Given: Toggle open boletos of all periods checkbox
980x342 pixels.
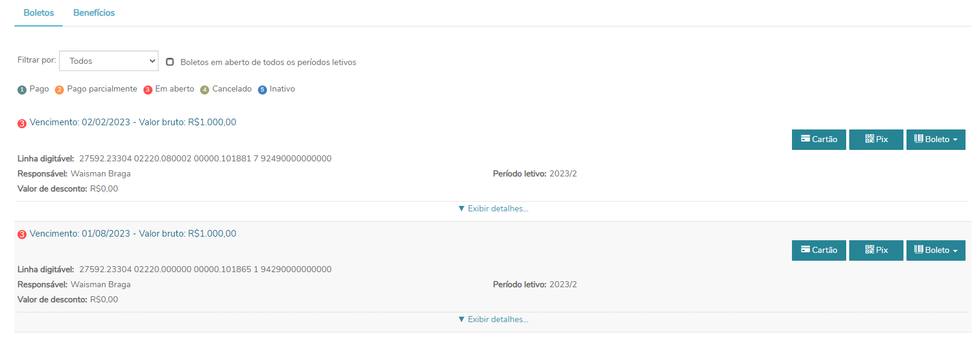Looking at the screenshot, I should [x=170, y=62].
